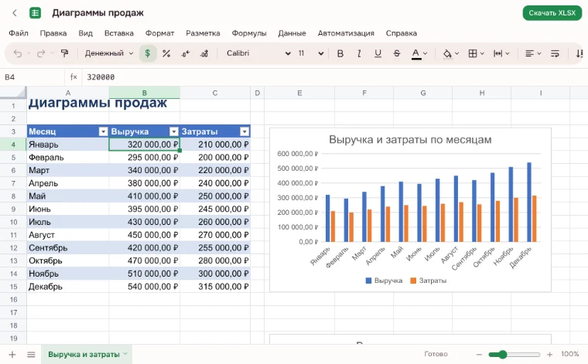Expand the Calibri font dropdown
588x364 pixels.
click(258, 53)
